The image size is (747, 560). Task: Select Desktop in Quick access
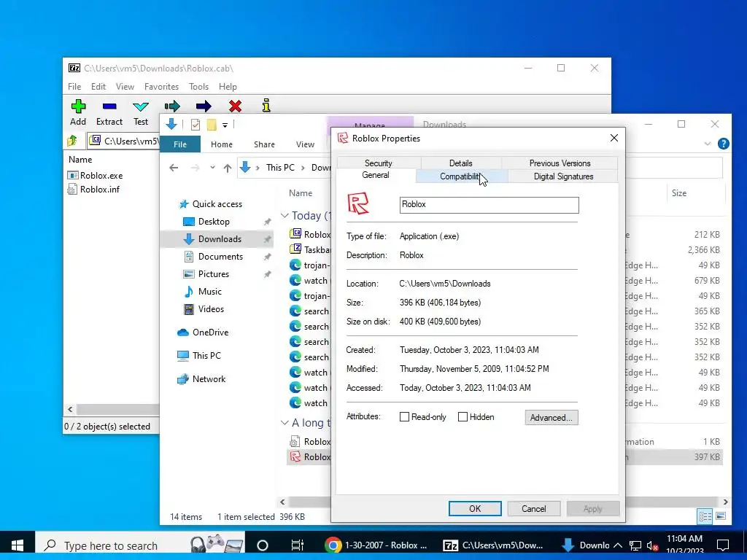[214, 222]
